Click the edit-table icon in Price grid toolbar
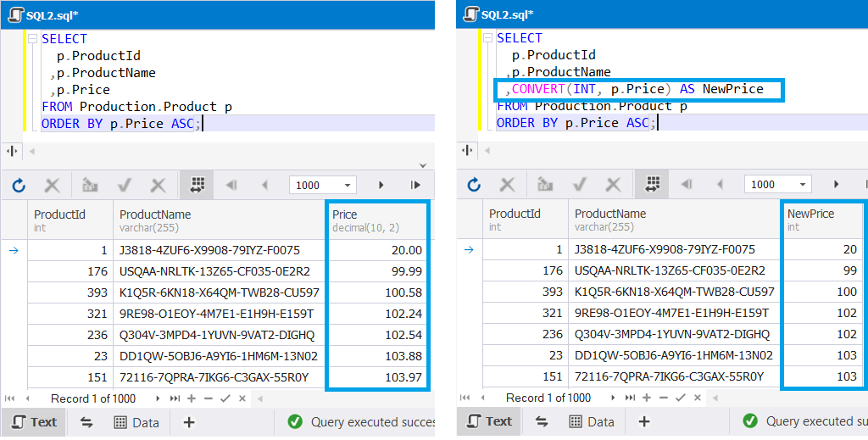Screen dimensions: 868x440 point(90,186)
